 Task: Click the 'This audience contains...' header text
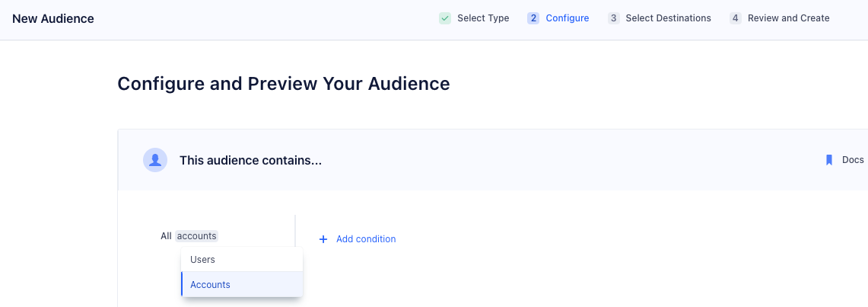250,160
